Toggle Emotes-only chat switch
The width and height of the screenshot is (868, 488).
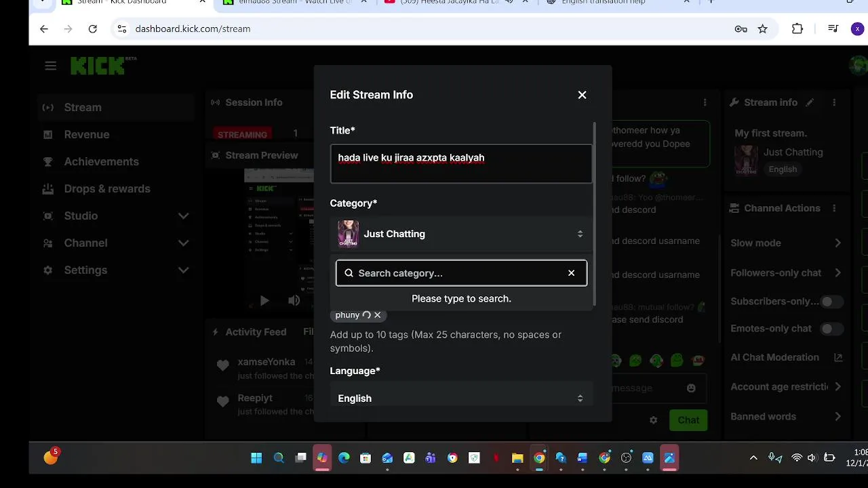(831, 329)
